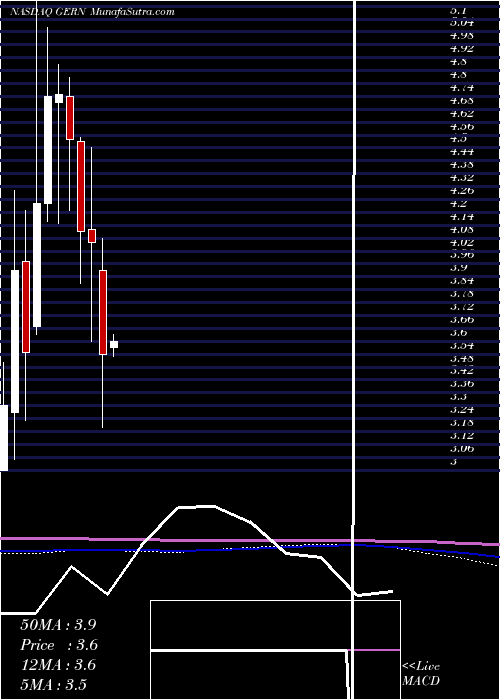The image size is (500, 700).
Task: Select the 4.2 price axis label
Action: point(459,204)
